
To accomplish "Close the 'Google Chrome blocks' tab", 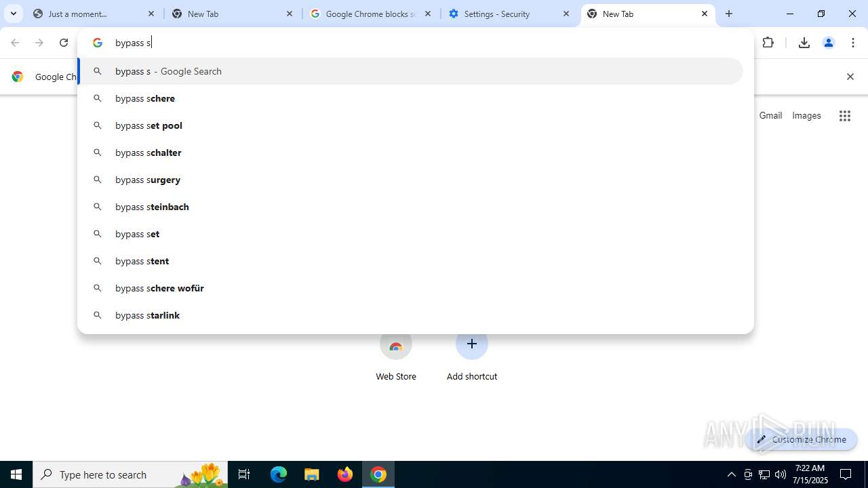I will (x=428, y=14).
